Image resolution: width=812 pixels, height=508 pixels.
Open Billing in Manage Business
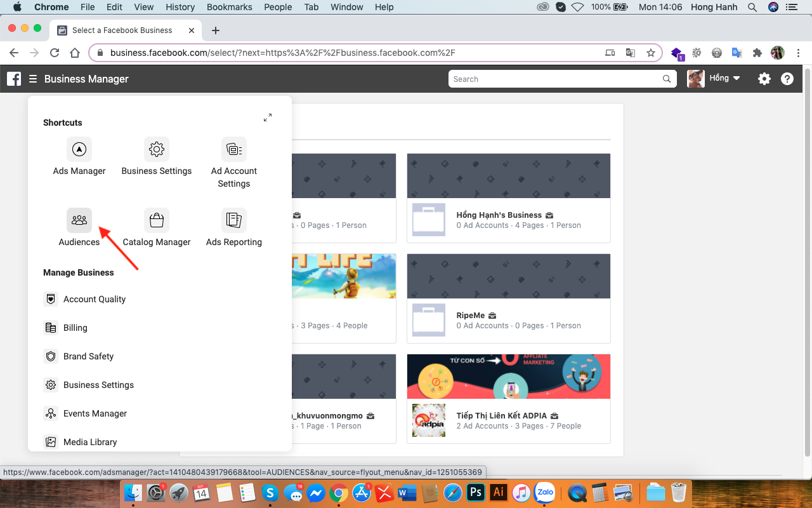point(75,328)
